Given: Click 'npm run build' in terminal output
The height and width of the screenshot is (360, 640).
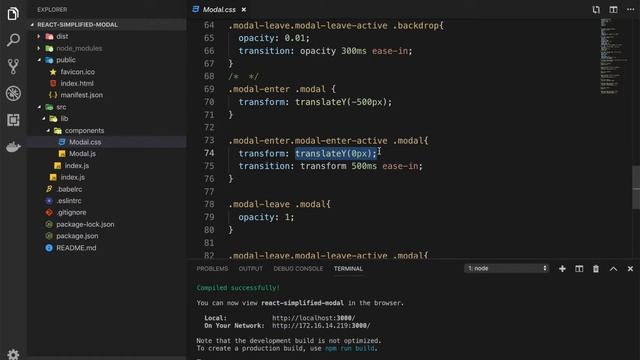Looking at the screenshot, I should click(349, 348).
